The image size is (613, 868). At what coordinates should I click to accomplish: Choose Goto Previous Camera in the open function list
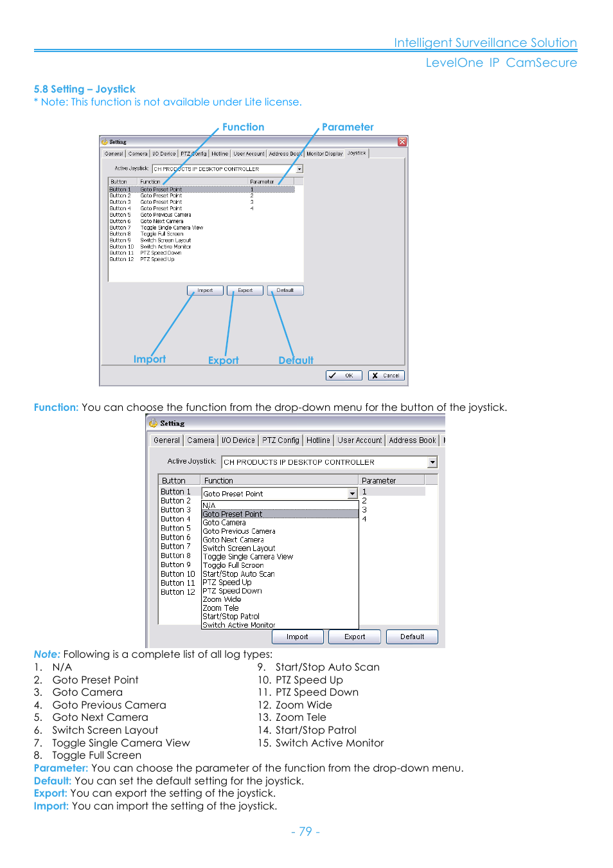[280, 531]
